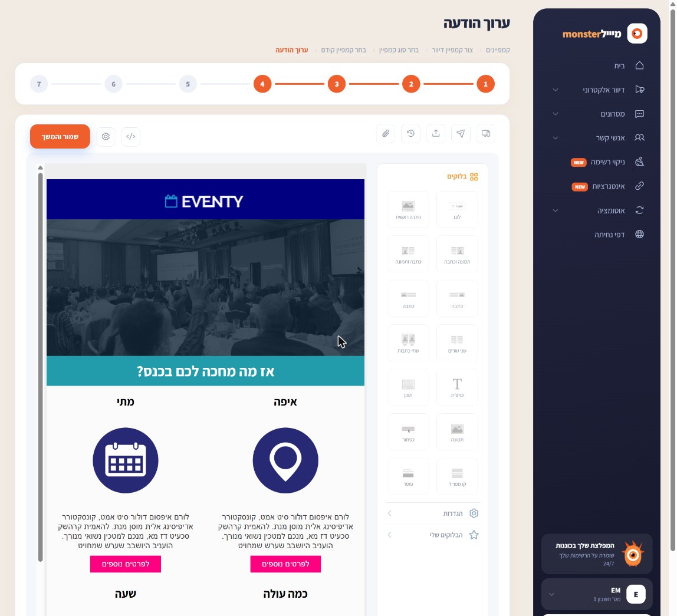Select the כתבה ראשית block
This screenshot has width=677, height=616.
point(409,210)
